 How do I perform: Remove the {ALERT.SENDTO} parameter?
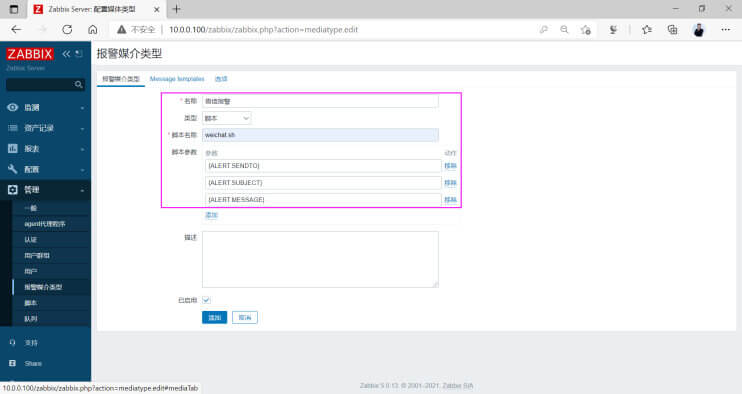pyautogui.click(x=450, y=166)
